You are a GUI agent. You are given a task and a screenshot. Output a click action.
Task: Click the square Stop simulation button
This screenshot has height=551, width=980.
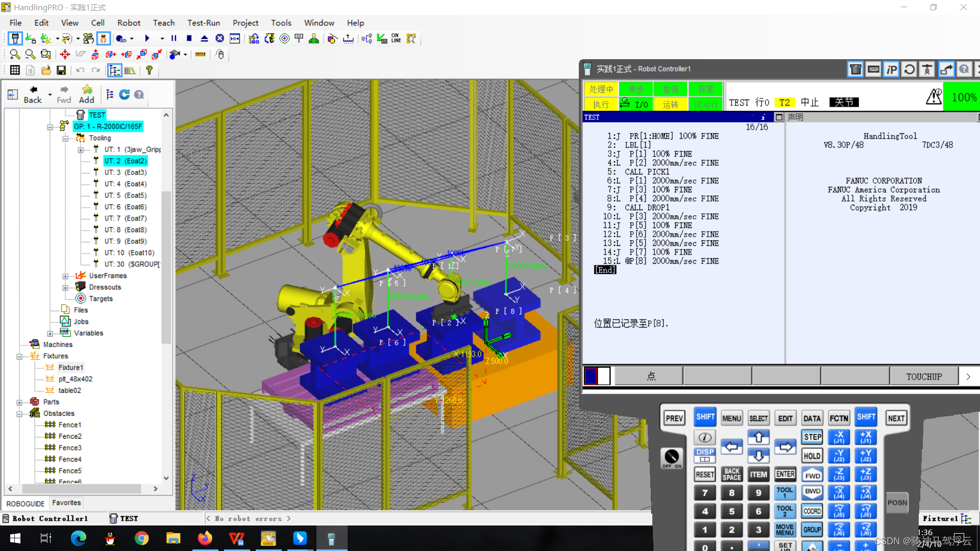189,39
